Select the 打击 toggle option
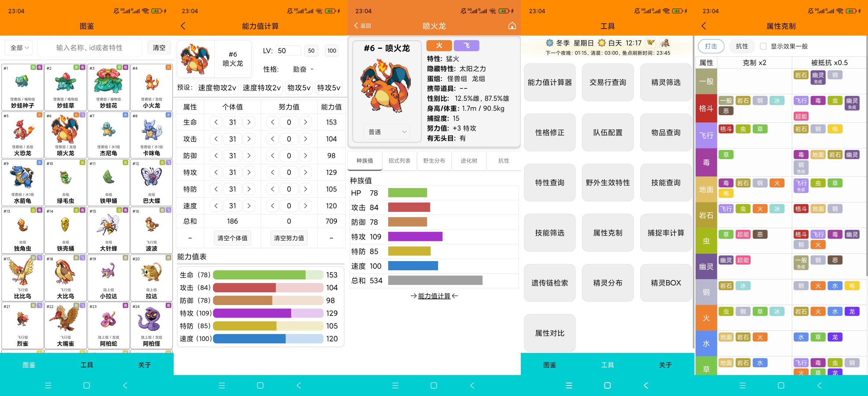Image resolution: width=868 pixels, height=396 pixels. [x=711, y=46]
